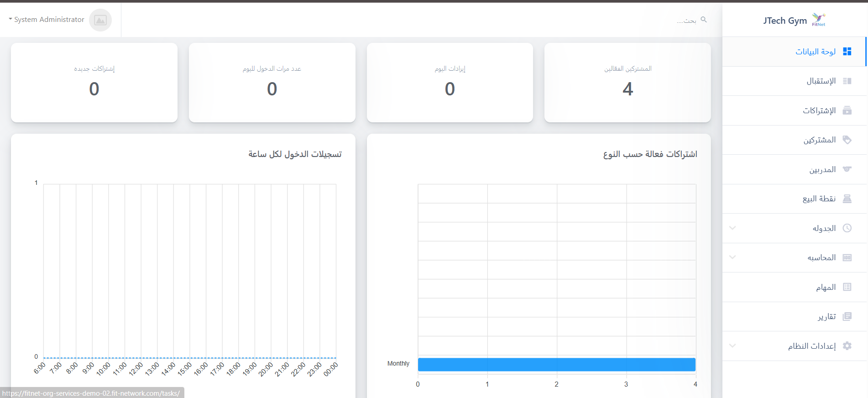The width and height of the screenshot is (868, 398).
Task: Click the point of sale (نقطة البيع) icon
Action: click(x=847, y=199)
